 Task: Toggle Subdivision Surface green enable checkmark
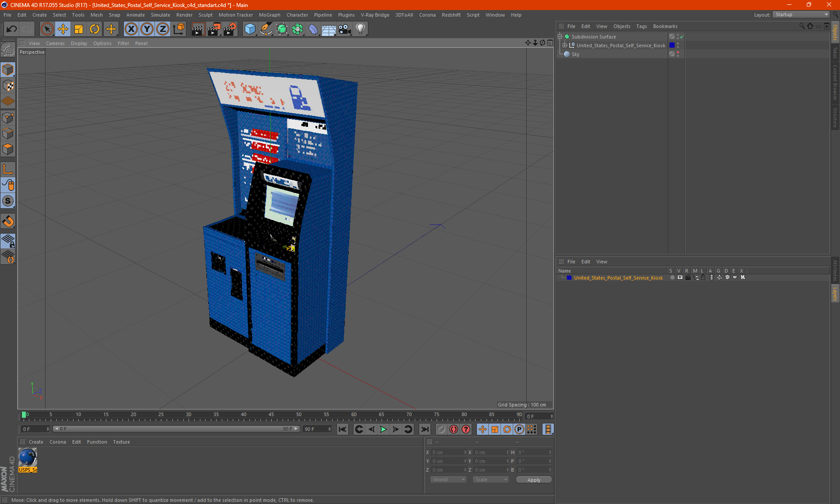coord(682,37)
